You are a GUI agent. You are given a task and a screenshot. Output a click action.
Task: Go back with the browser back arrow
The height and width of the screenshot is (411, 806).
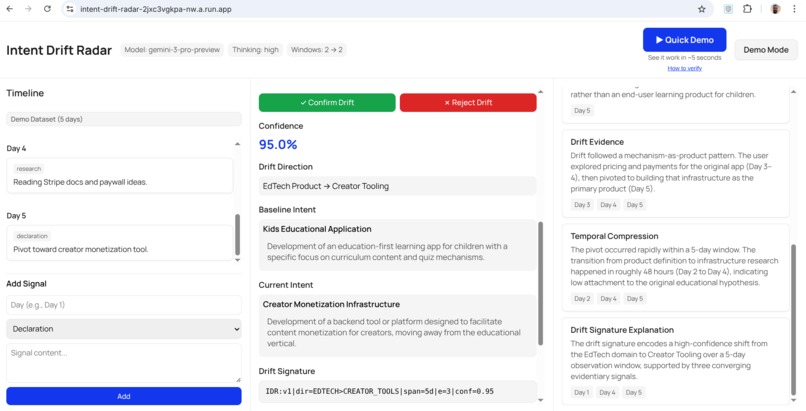pyautogui.click(x=10, y=9)
